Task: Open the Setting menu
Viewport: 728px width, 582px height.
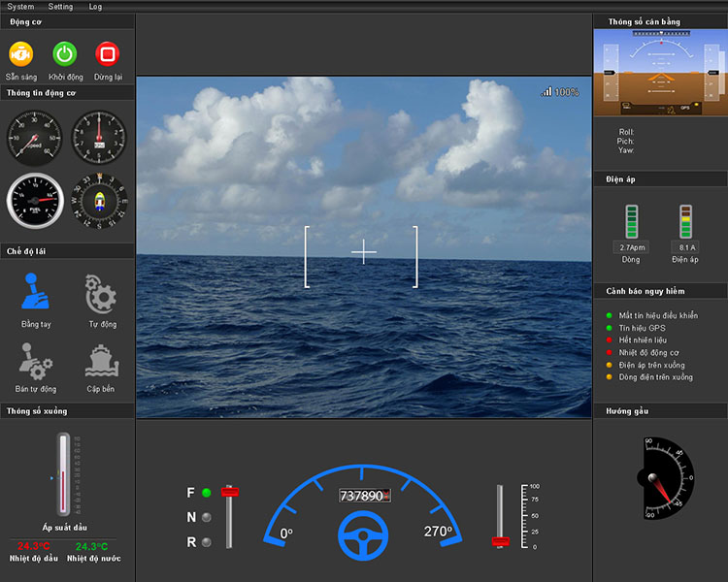Action: pyautogui.click(x=60, y=6)
